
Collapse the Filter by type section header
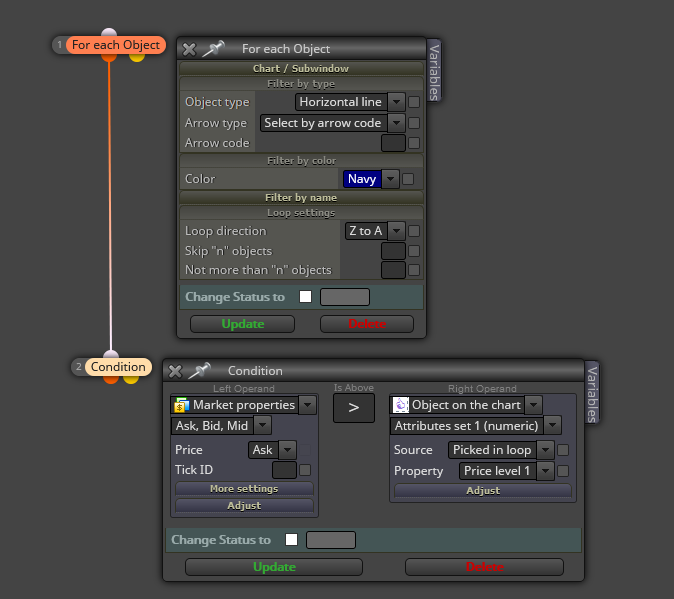click(x=301, y=84)
